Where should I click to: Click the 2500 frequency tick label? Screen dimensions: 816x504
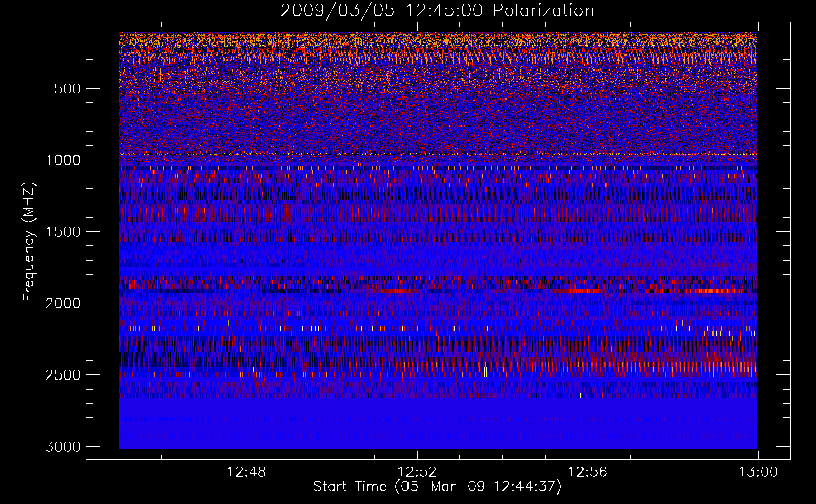[63, 375]
